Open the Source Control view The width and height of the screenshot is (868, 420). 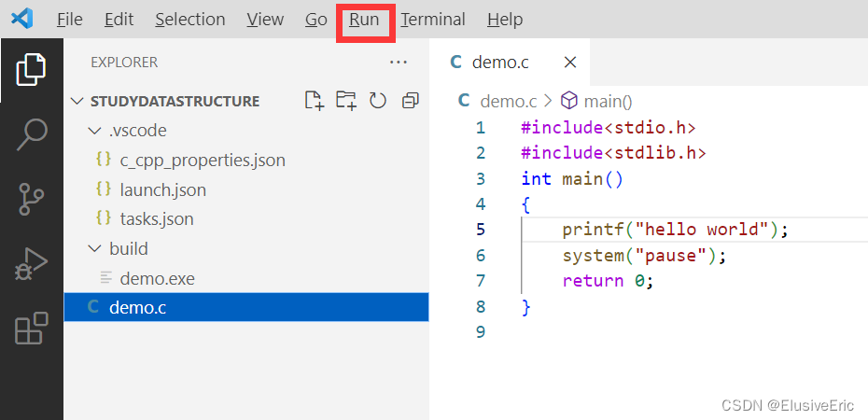click(32, 199)
